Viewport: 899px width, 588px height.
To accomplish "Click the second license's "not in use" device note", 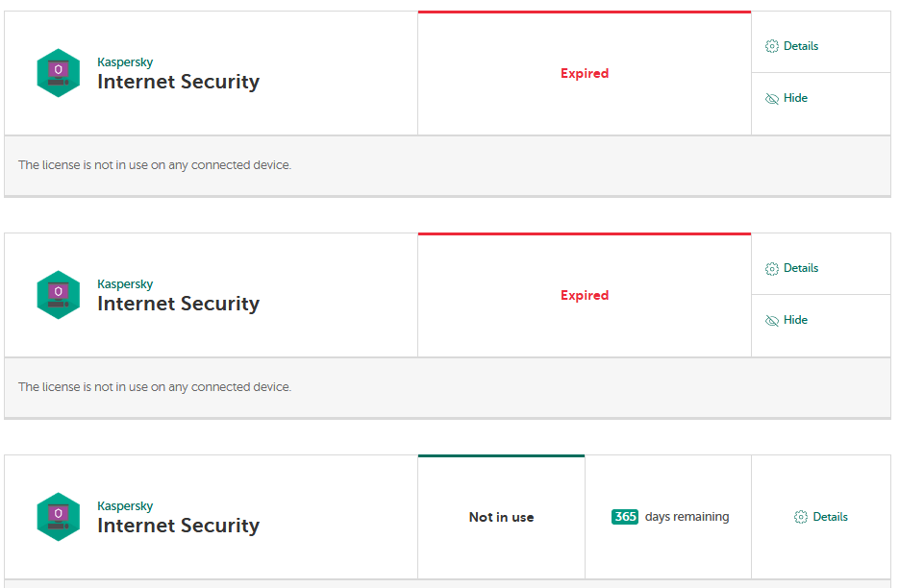I will click(x=155, y=387).
